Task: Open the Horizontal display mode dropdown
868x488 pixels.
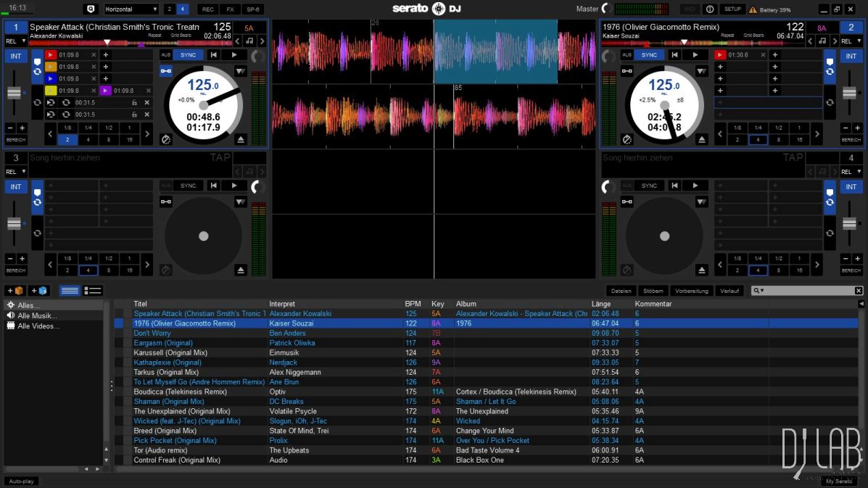Action: (x=131, y=9)
